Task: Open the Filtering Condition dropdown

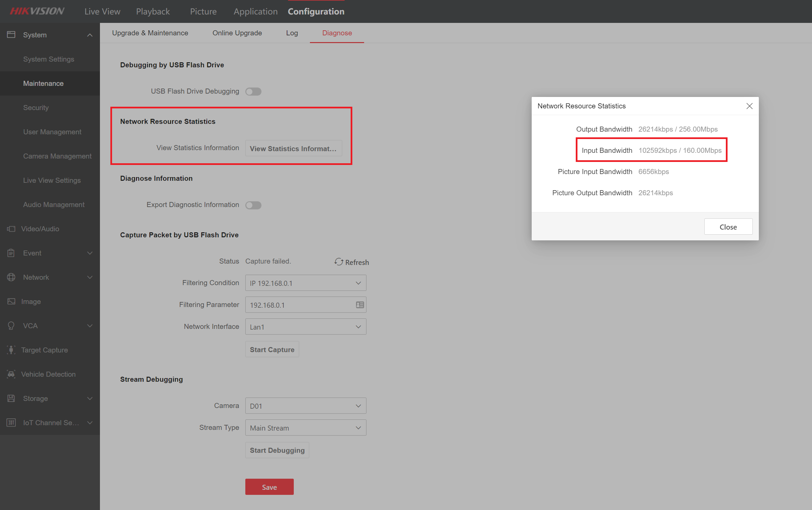Action: click(x=306, y=283)
